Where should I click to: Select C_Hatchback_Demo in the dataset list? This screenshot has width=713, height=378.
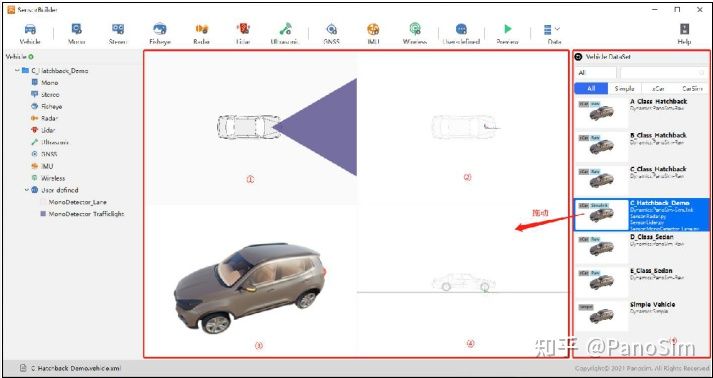pos(642,214)
